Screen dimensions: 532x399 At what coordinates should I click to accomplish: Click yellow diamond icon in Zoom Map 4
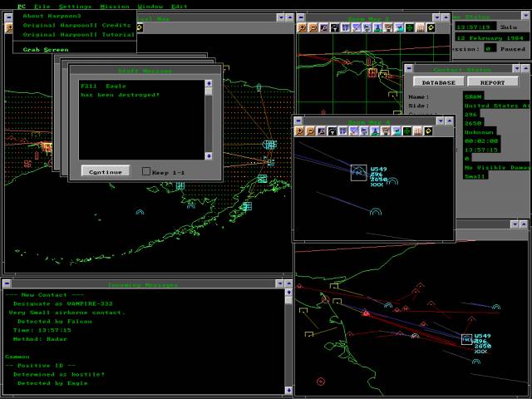click(x=429, y=131)
